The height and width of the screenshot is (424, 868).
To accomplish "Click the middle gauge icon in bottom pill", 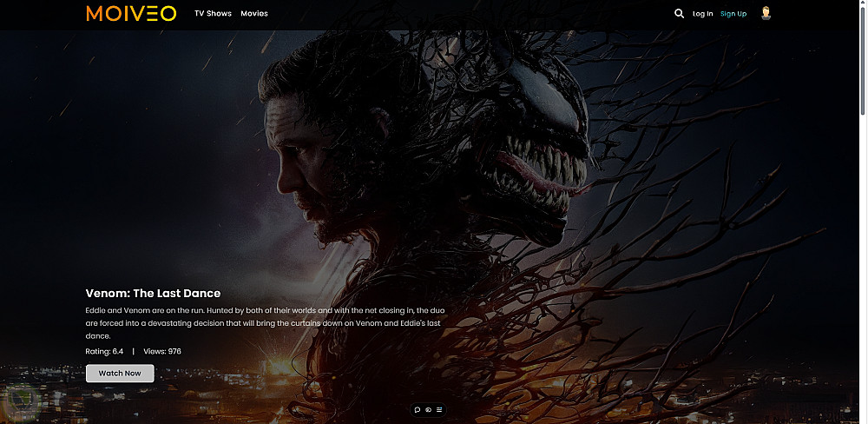I will coord(429,410).
